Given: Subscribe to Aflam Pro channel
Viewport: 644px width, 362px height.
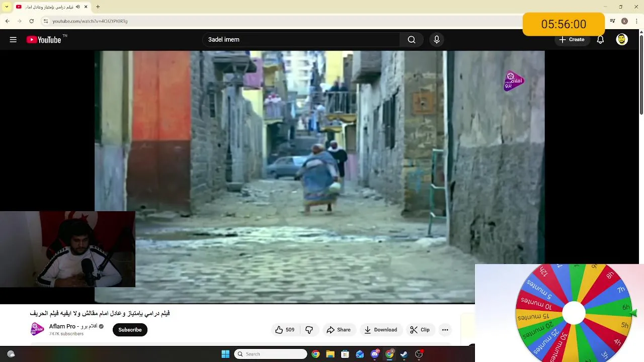Looking at the screenshot, I should point(130,330).
